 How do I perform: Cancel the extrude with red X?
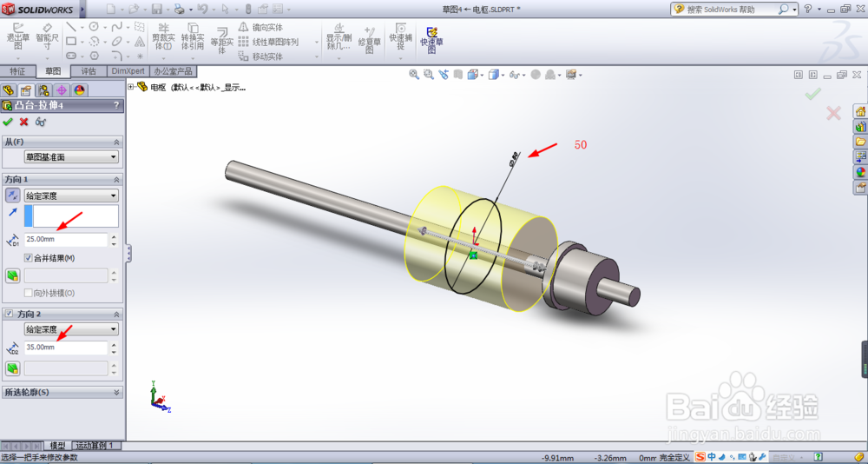click(x=23, y=122)
